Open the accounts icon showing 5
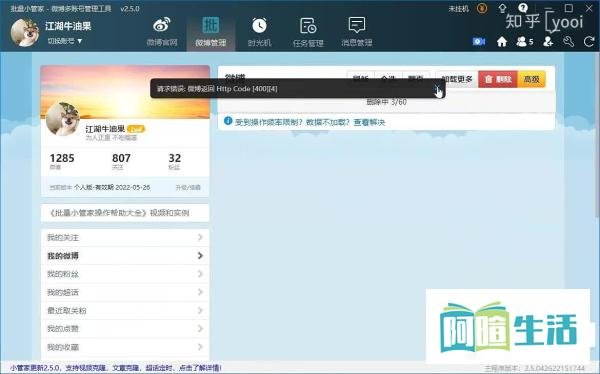Image resolution: width=600 pixels, height=374 pixels. [525, 41]
